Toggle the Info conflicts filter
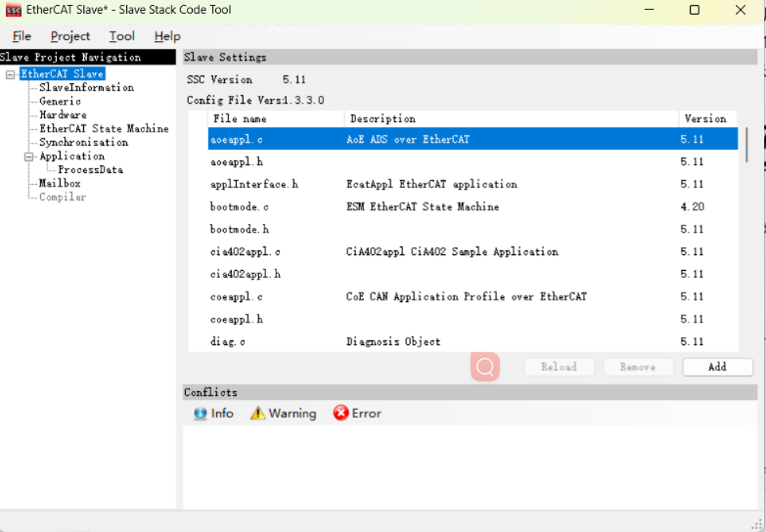Image resolution: width=766 pixels, height=532 pixels. (x=213, y=414)
